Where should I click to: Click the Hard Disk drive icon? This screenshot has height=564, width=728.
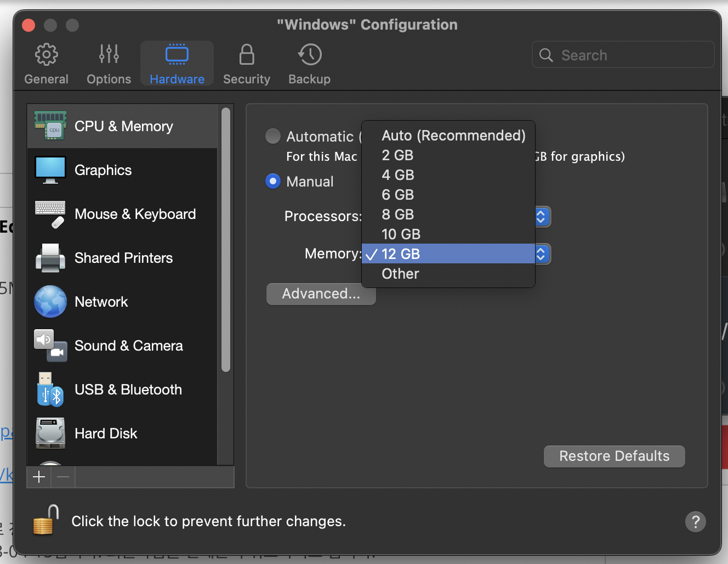tap(50, 433)
